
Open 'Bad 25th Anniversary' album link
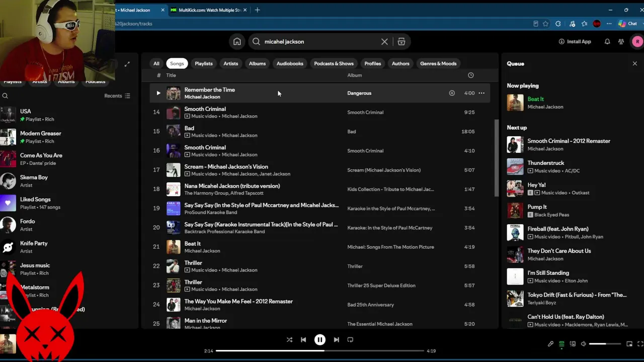(x=370, y=305)
